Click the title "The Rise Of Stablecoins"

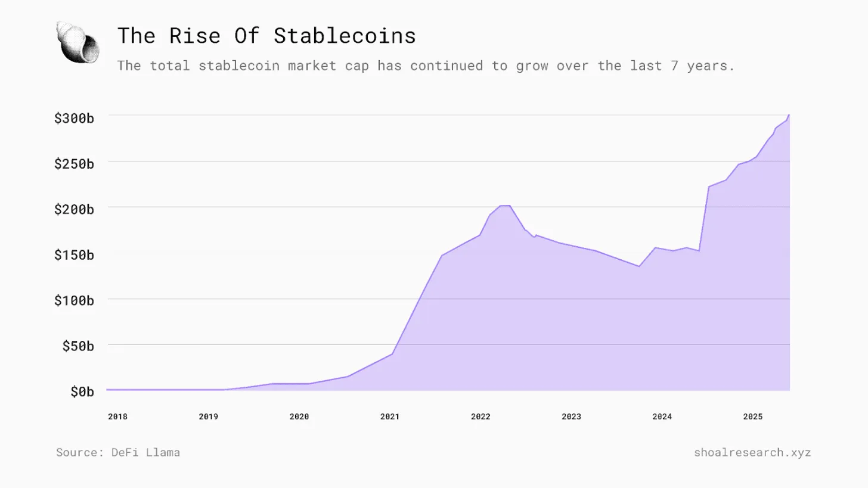click(266, 36)
